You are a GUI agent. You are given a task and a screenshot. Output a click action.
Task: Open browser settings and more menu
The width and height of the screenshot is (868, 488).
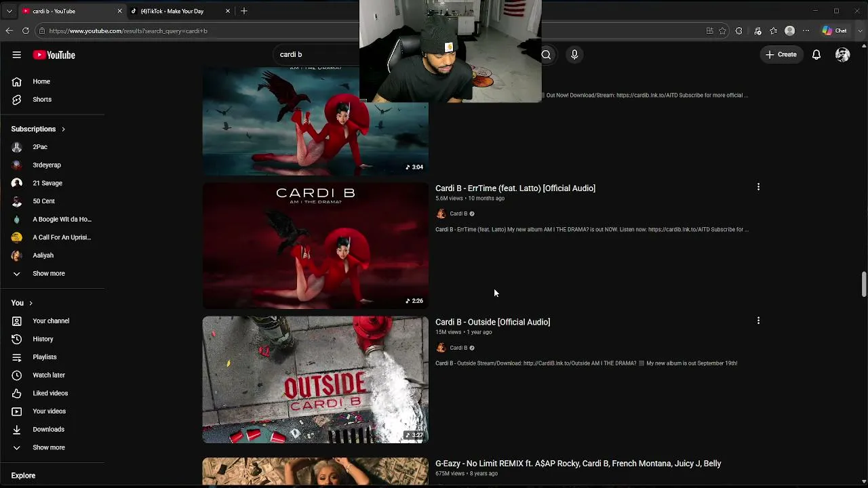click(806, 30)
